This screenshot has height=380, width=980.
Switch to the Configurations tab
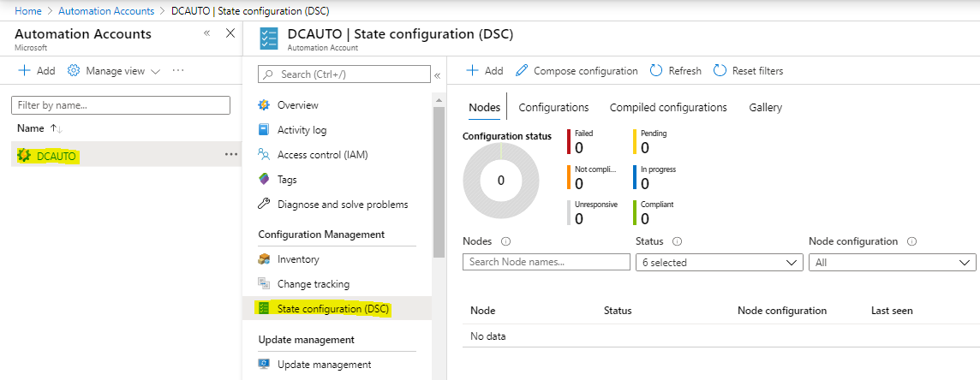point(553,107)
